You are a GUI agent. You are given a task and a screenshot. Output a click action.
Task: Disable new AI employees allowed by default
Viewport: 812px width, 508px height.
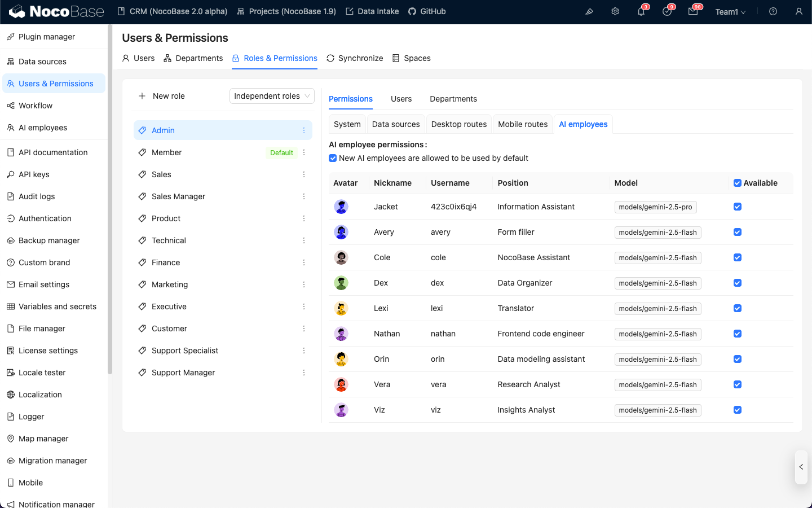click(333, 158)
